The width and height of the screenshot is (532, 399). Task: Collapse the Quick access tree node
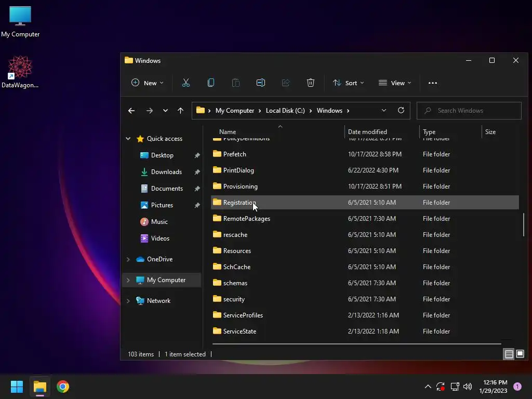pos(128,138)
